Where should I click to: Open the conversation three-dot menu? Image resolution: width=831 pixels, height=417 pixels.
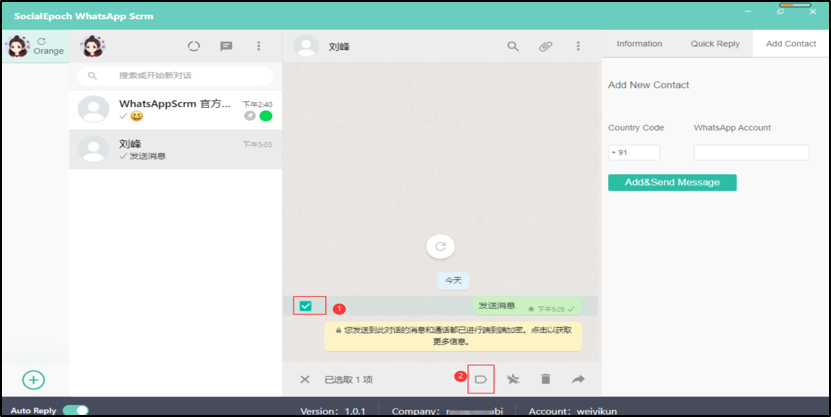point(578,46)
